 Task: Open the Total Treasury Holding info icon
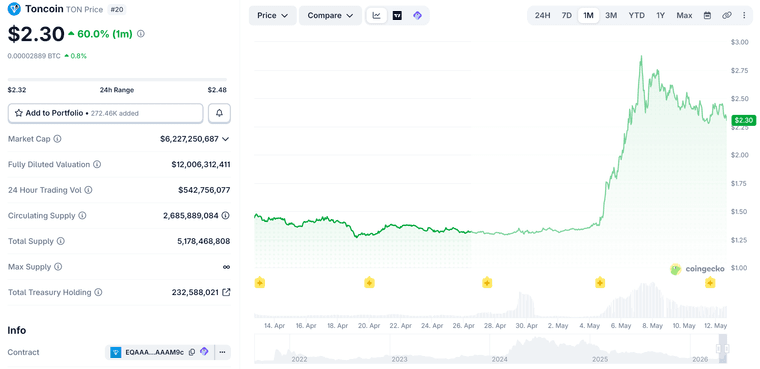98,292
